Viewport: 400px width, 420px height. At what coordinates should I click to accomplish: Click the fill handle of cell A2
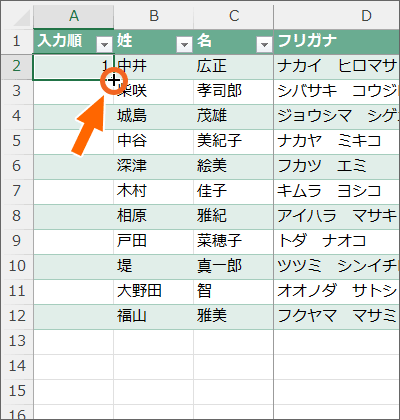(x=114, y=80)
